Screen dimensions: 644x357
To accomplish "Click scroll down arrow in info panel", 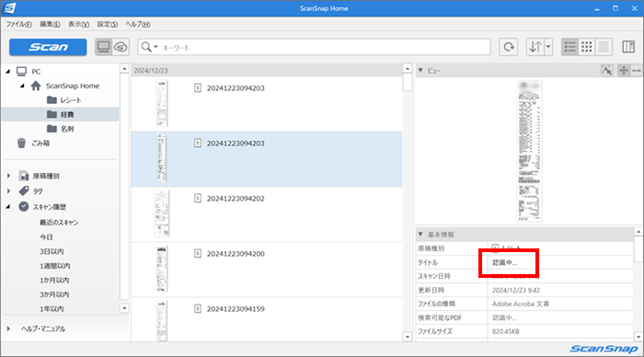I will coord(638,337).
